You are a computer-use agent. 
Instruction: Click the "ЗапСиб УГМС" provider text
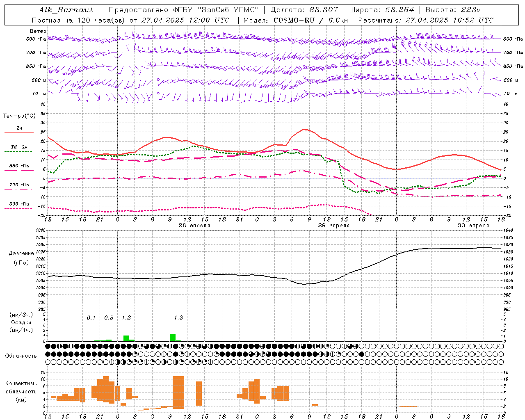tap(228, 10)
